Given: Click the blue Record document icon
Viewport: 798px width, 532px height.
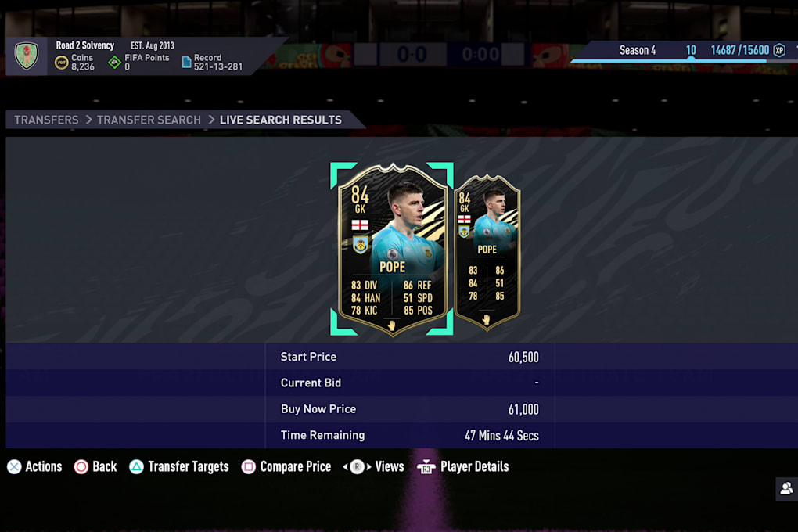Looking at the screenshot, I should (187, 63).
